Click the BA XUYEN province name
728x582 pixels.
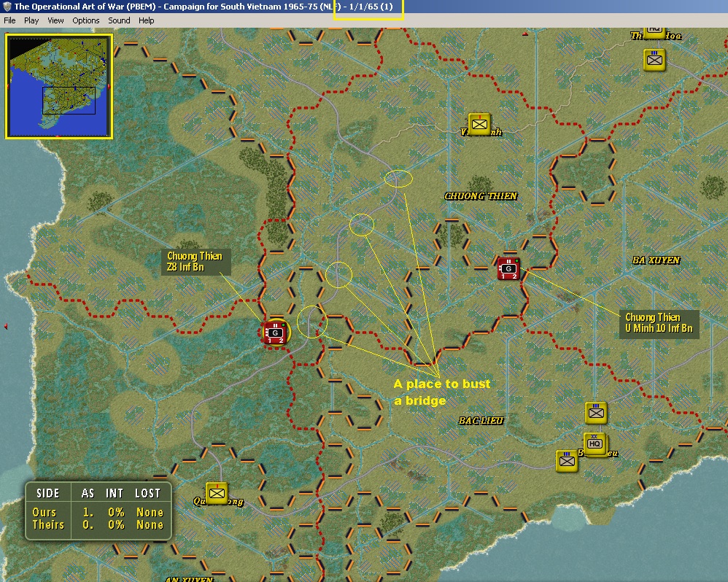[x=656, y=260]
